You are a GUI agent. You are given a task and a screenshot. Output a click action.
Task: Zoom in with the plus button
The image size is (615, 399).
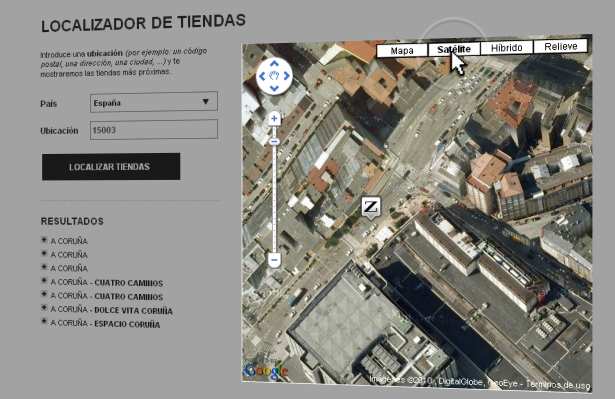[x=275, y=118]
